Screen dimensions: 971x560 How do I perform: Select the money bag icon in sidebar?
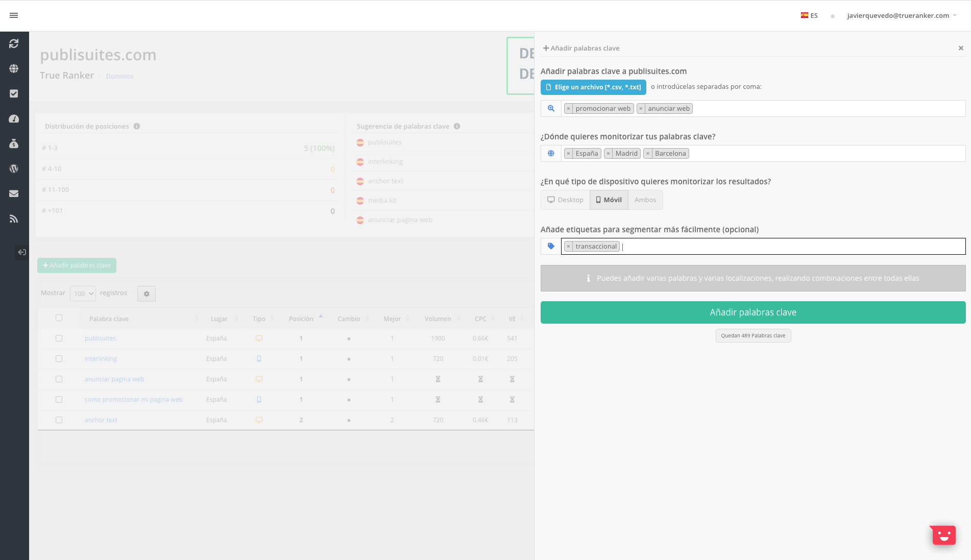pyautogui.click(x=14, y=143)
